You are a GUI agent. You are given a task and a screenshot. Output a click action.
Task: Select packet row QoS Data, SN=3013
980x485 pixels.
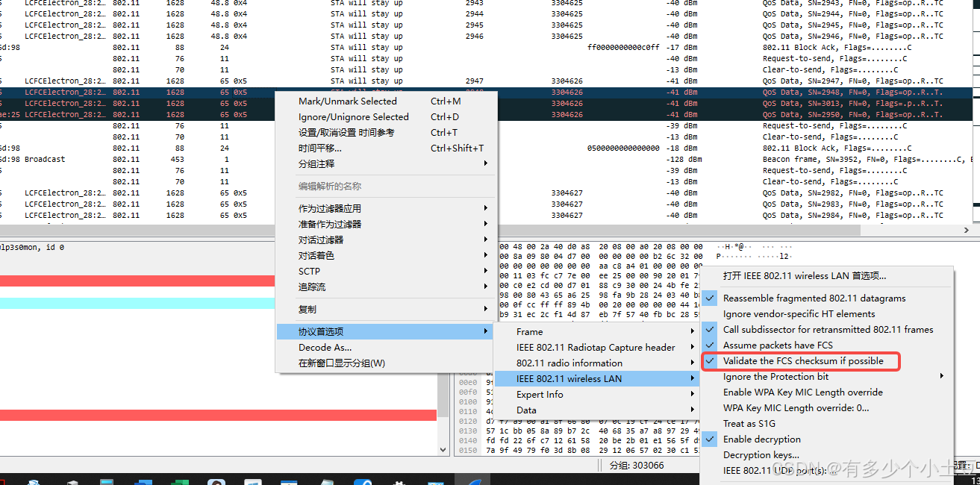pos(487,104)
